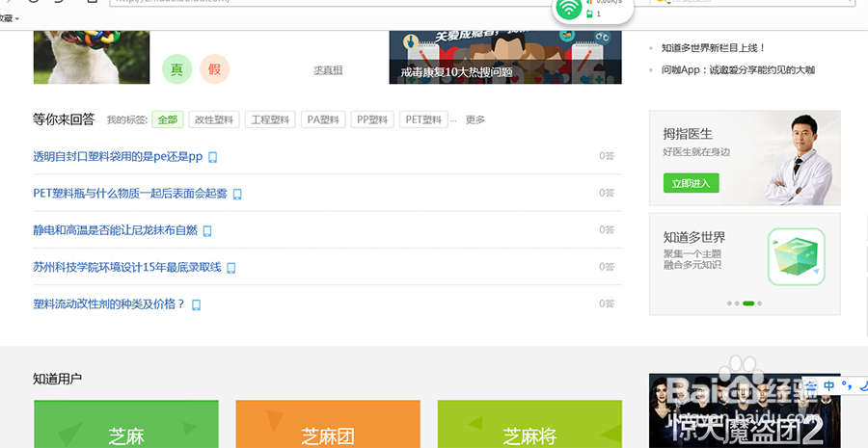The width and height of the screenshot is (868, 448).
Task: Open the 拇指医生 card title
Action: click(688, 134)
